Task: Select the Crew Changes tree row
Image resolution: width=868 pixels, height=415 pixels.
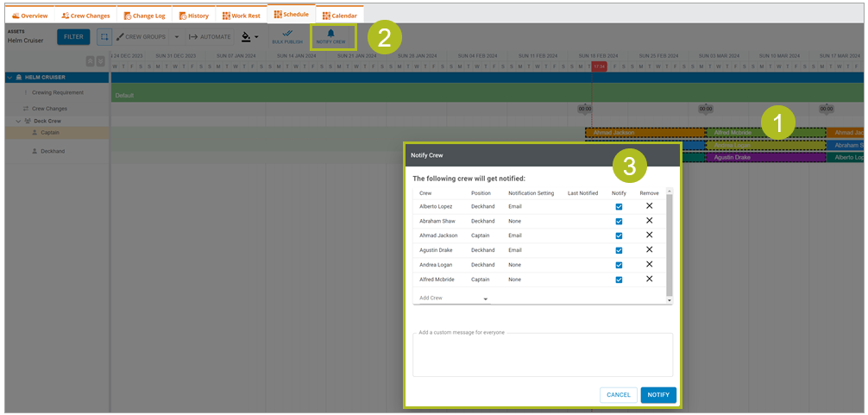Action: [x=57, y=109]
